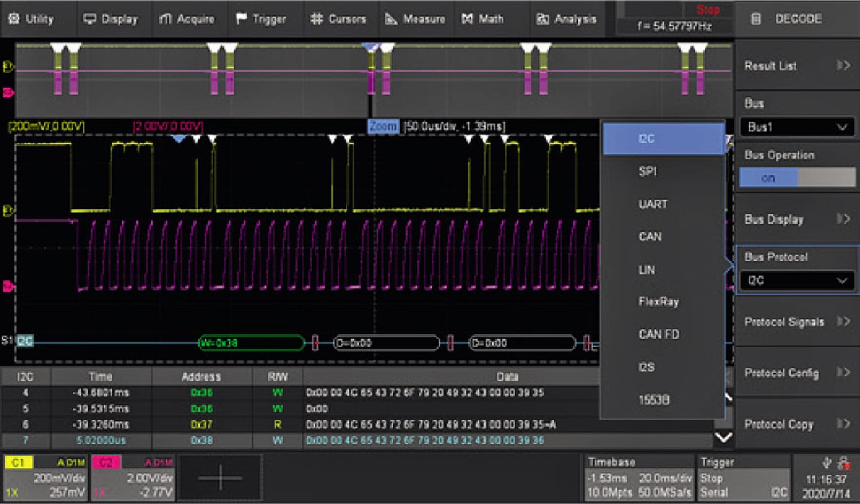Select CAN FD from the protocol list
Viewport: 860px width, 504px height.
(x=658, y=335)
